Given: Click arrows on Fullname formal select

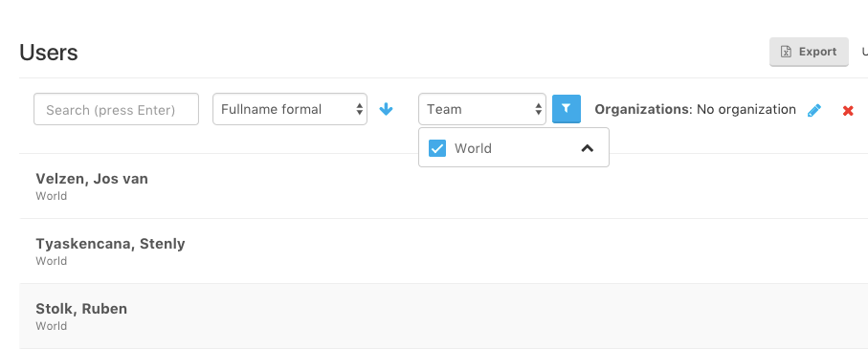Looking at the screenshot, I should (x=359, y=109).
